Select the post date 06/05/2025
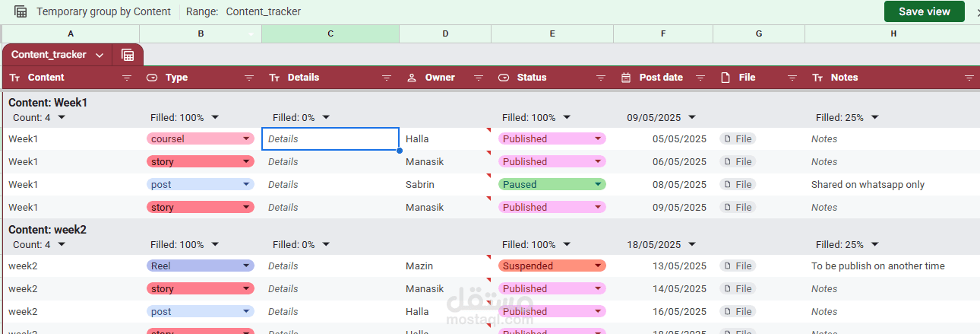 pyautogui.click(x=679, y=162)
